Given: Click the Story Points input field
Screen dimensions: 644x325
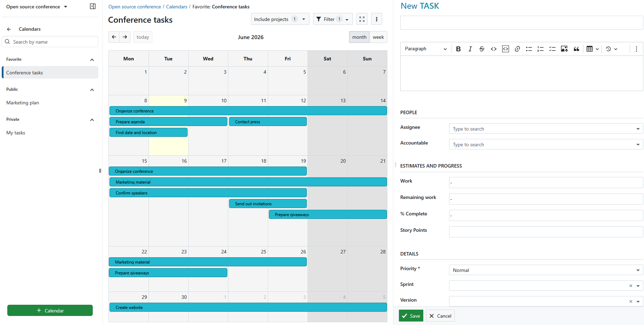Looking at the screenshot, I should click(546, 232).
